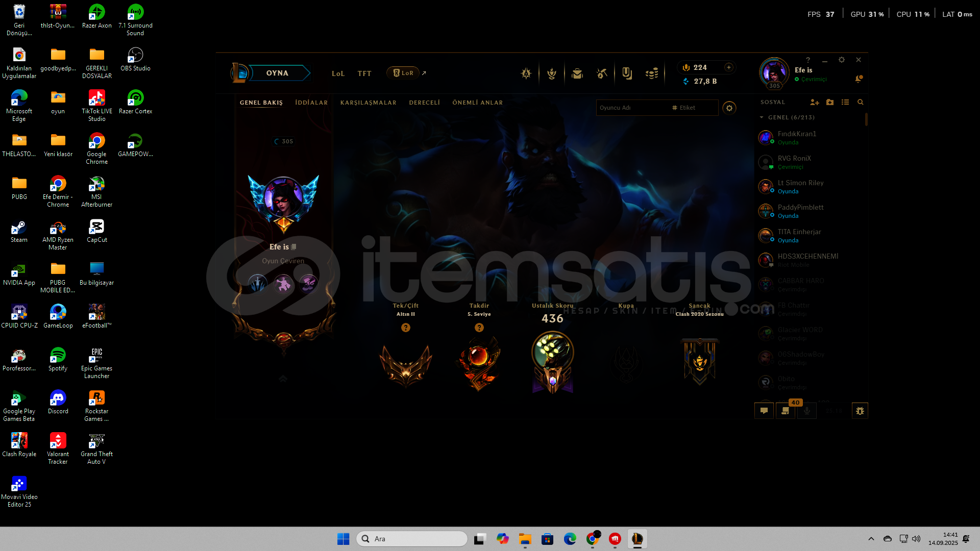The image size is (980, 551).
Task: Click the Efe is avatar top right
Action: coord(774,73)
